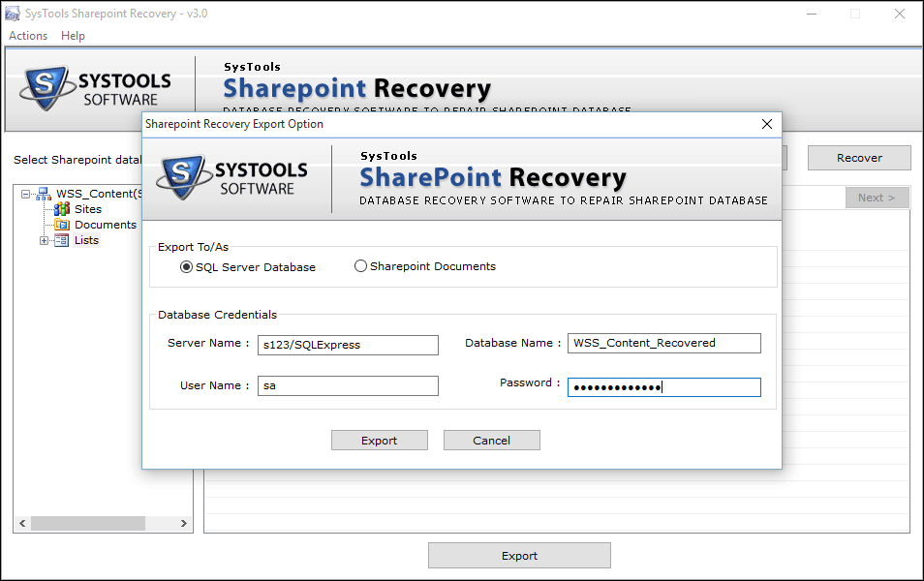Screen dimensions: 924x581
Task: Minimize the SysTools Sharepoint Recovery window
Action: (812, 14)
